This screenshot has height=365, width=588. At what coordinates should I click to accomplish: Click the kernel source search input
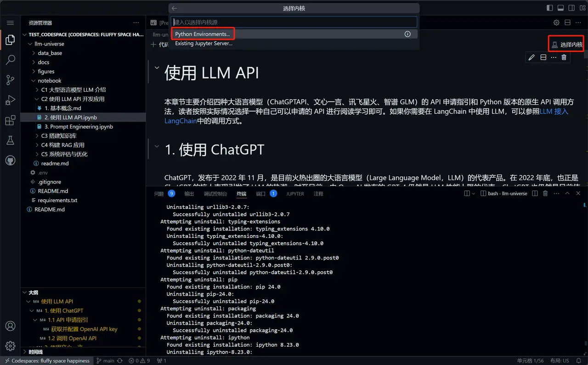click(294, 22)
